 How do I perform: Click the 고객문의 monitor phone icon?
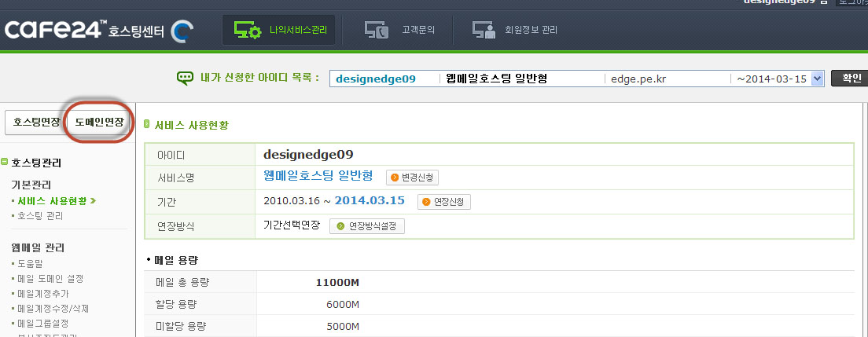(x=377, y=31)
